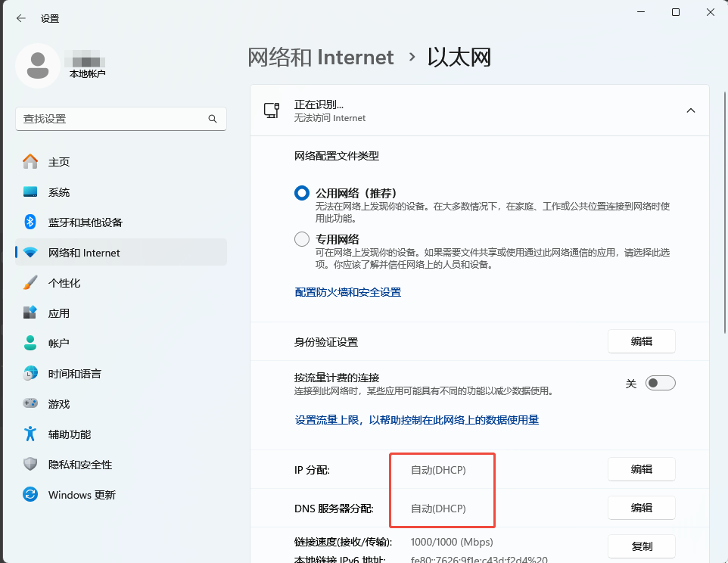Screen dimensions: 728x563
Task: Select the 专用网络 radio button
Action: (302, 239)
